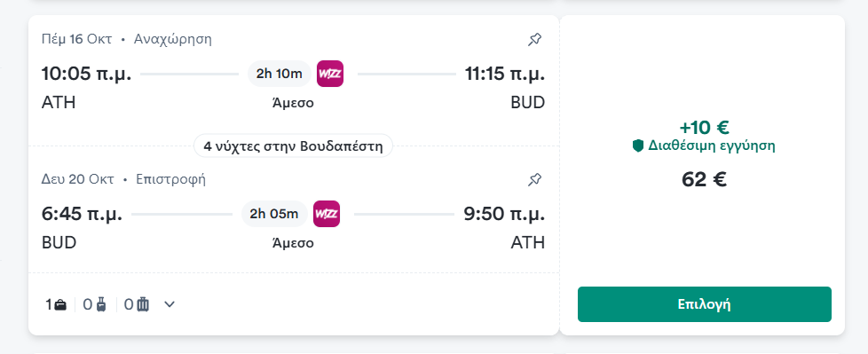Click the green guarantee shield icon
The height and width of the screenshot is (354, 868).
coord(638,146)
